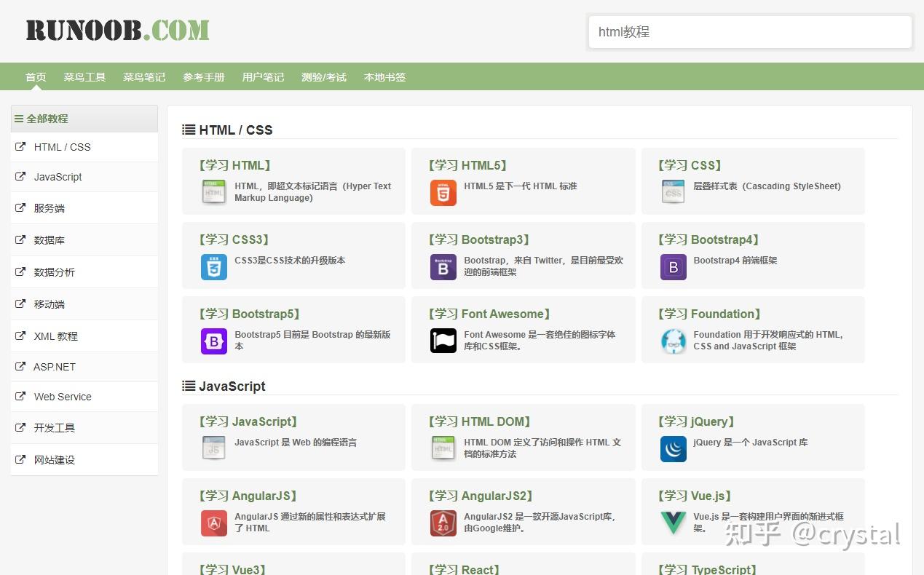Image resolution: width=924 pixels, height=575 pixels.
Task: Click the external-link icon beside Web Service
Action: [x=20, y=396]
